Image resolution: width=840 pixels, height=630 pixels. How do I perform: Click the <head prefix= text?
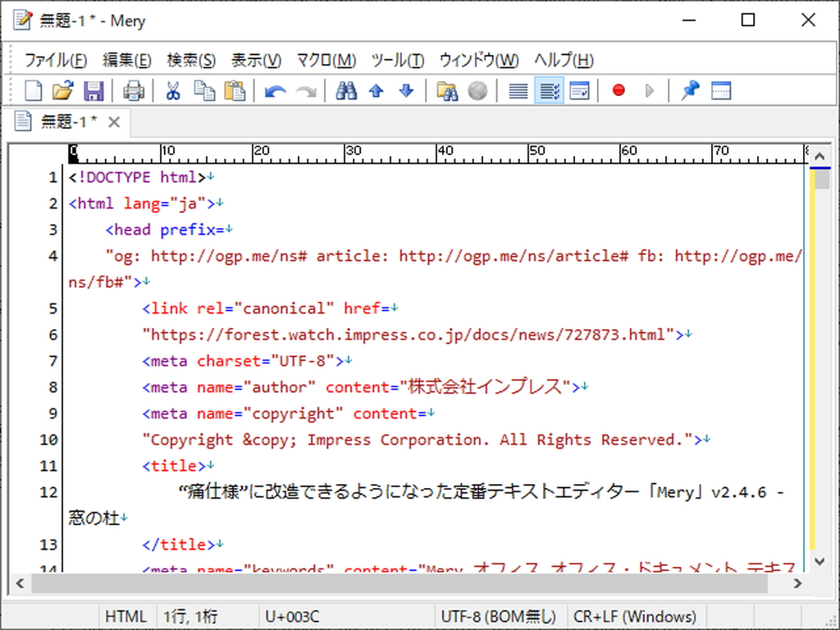coord(165,230)
